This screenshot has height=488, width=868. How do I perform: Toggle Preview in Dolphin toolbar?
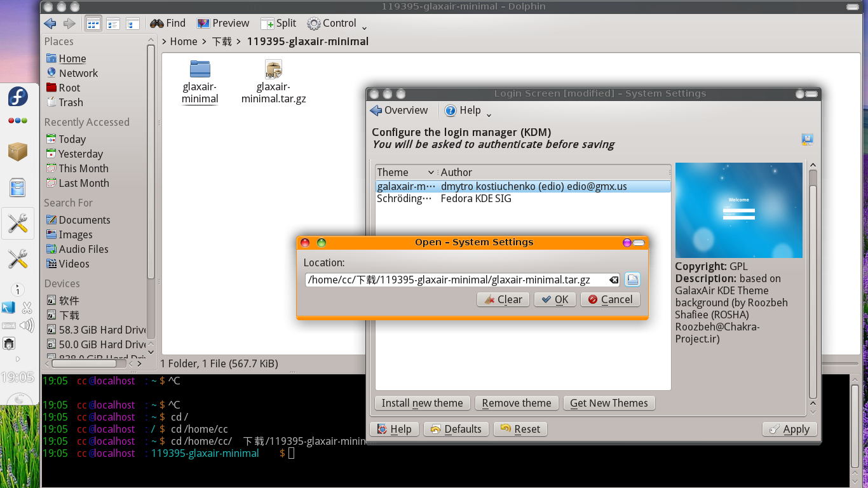(222, 24)
